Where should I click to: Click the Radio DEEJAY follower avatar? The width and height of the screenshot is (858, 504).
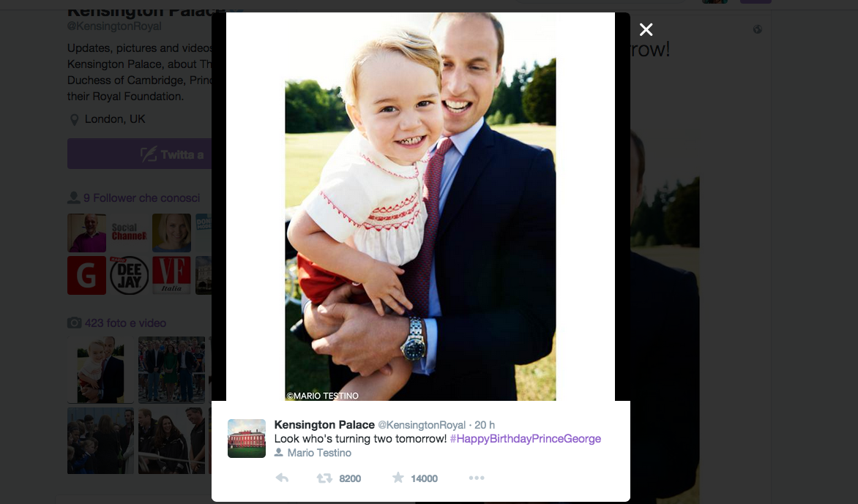tap(129, 275)
